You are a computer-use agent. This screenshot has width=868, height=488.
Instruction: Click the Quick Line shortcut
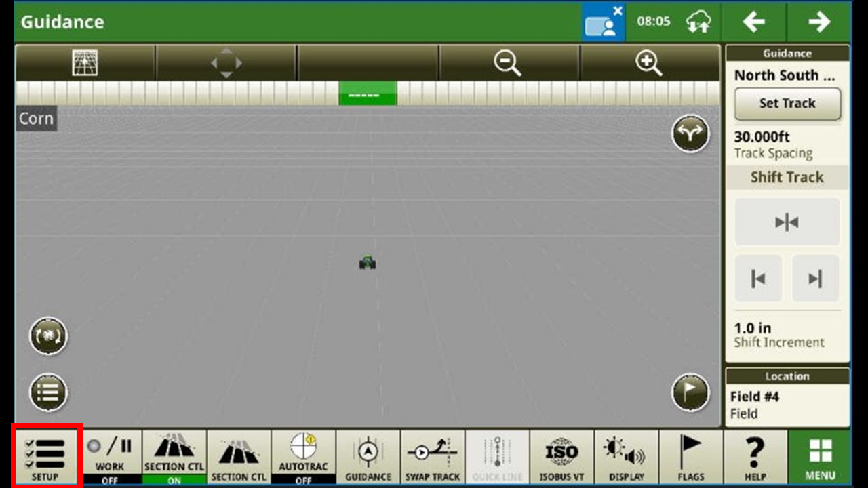point(497,456)
